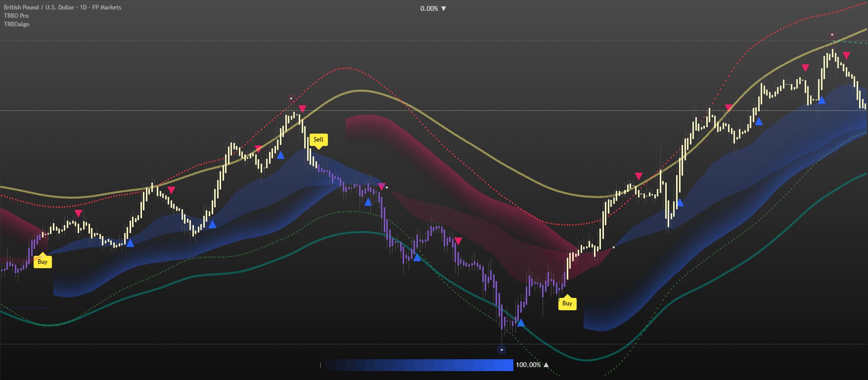Viewport: 868px width, 380px height.
Task: Click the 0.00% value text
Action: [x=429, y=9]
